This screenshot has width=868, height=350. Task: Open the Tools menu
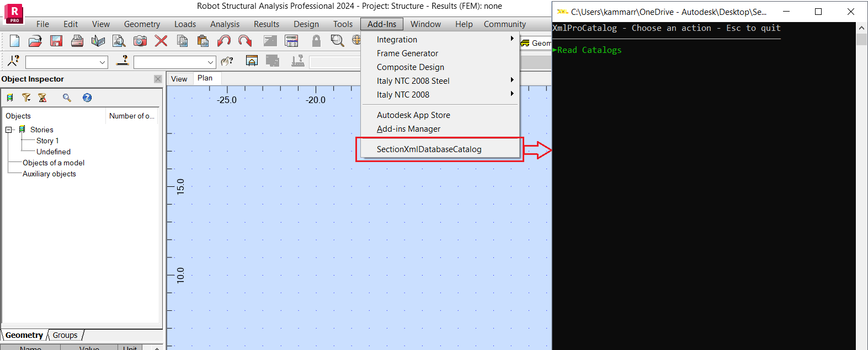343,24
